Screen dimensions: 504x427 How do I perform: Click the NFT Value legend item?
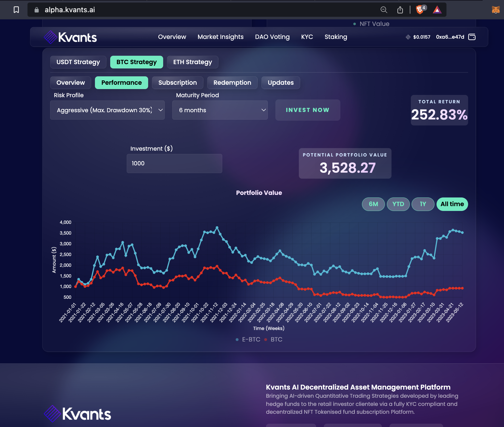pos(371,24)
